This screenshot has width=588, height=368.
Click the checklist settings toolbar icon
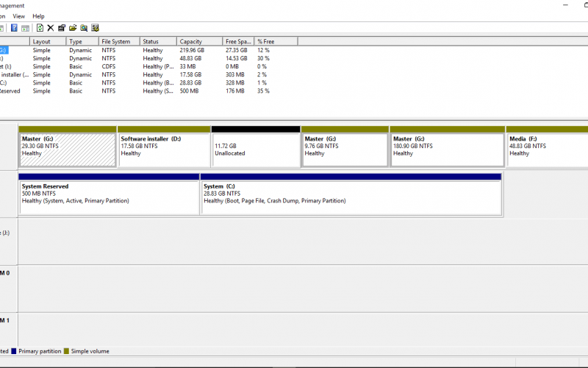tap(95, 28)
